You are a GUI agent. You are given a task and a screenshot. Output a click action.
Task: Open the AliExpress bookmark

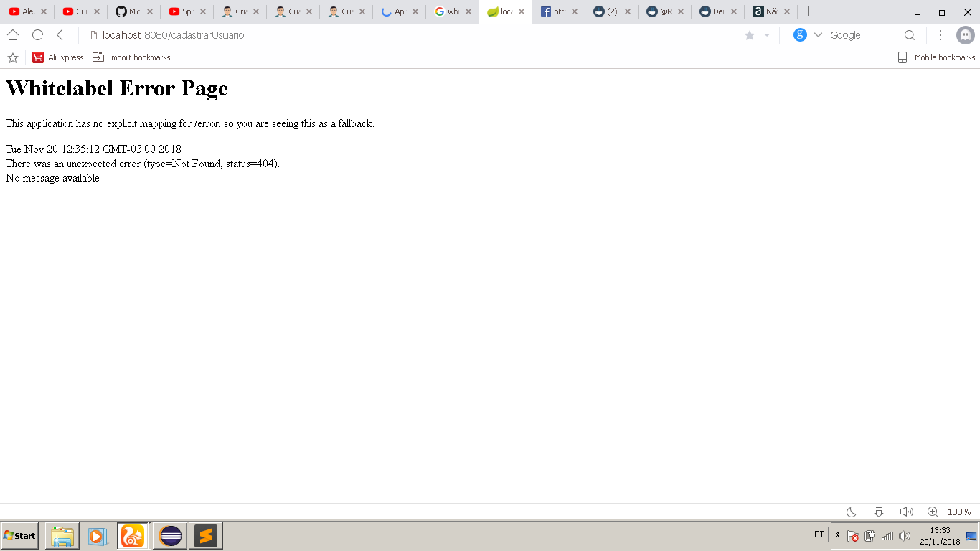(58, 57)
